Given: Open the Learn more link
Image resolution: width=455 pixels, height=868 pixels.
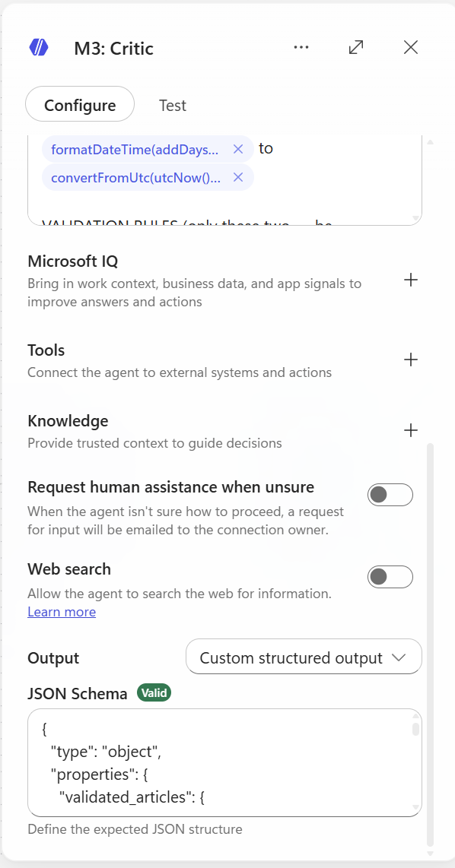Looking at the screenshot, I should (62, 612).
